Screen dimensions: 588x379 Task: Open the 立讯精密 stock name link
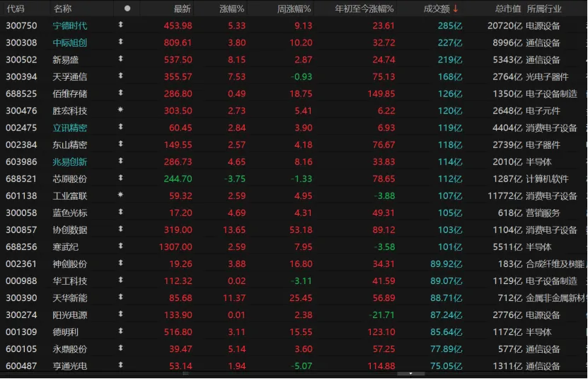pyautogui.click(x=70, y=128)
